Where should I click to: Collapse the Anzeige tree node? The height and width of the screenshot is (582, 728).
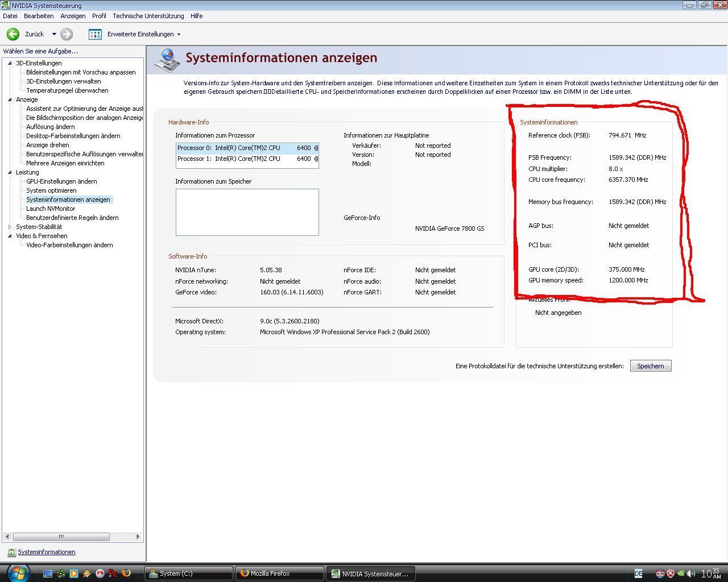click(x=10, y=99)
